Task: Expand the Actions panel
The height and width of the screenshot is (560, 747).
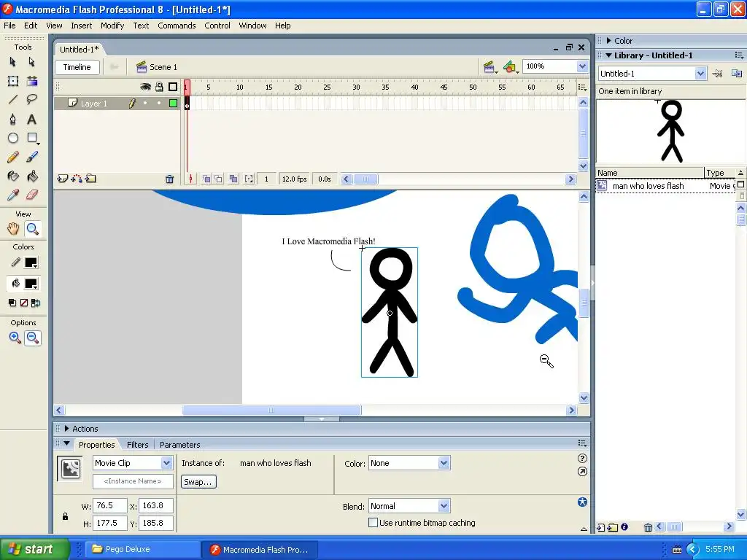Action: tap(66, 429)
